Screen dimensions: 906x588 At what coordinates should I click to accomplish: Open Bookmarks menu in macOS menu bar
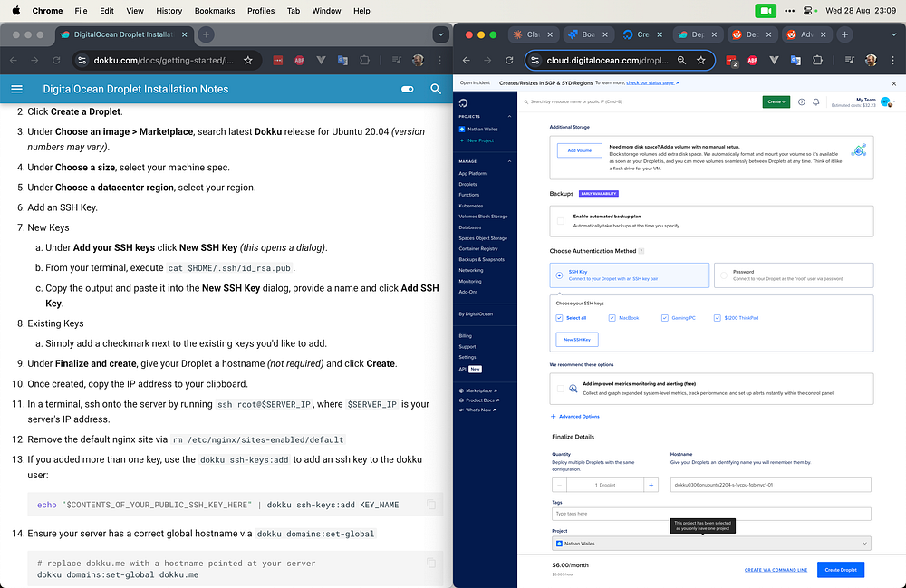[215, 10]
